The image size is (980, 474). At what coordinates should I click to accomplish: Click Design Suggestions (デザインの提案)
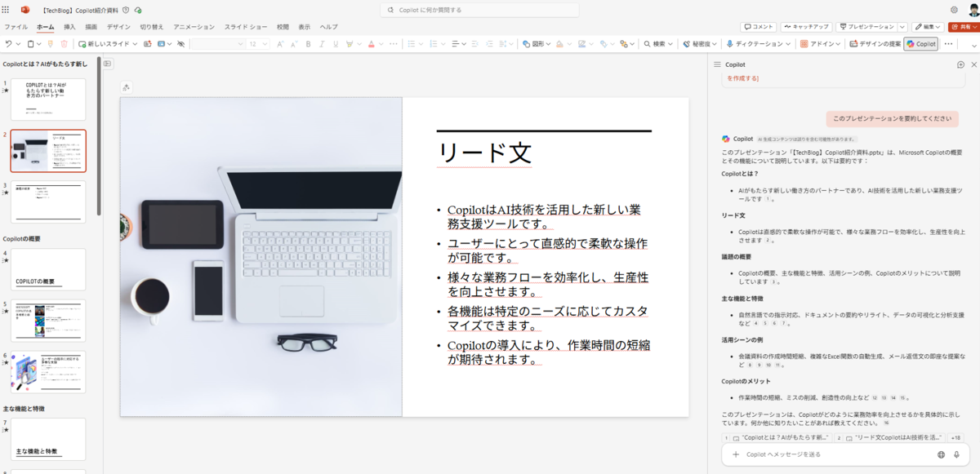coord(875,44)
